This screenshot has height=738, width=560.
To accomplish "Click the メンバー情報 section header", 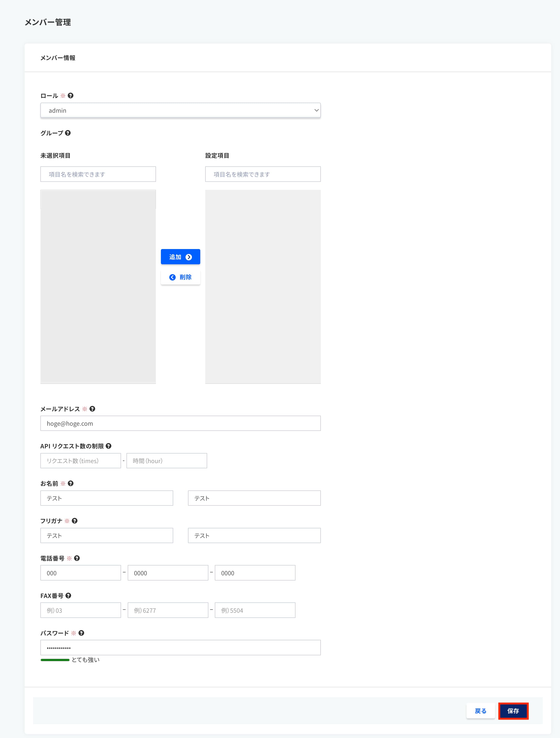I will tap(58, 58).
